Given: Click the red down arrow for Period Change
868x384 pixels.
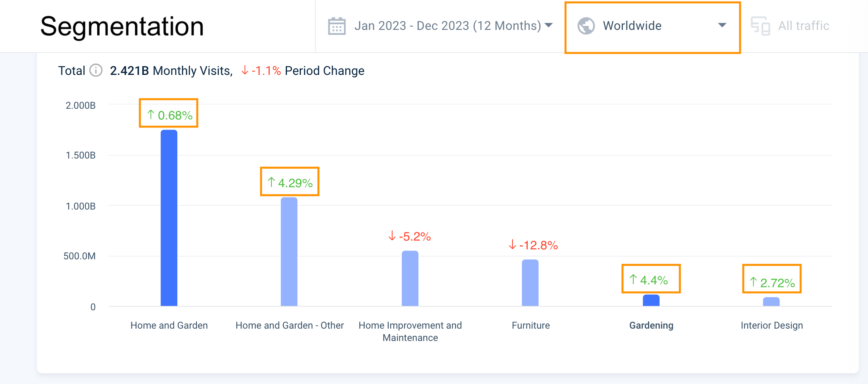Looking at the screenshot, I should pyautogui.click(x=245, y=71).
